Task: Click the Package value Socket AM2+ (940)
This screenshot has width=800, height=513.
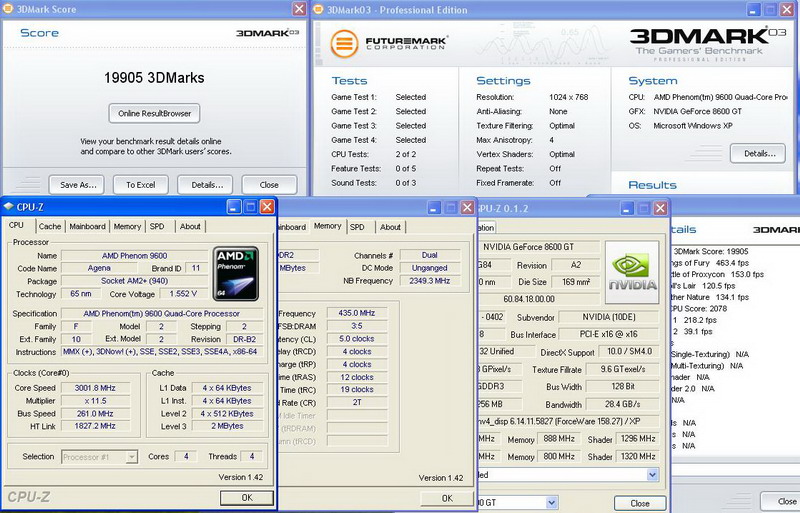Action: (134, 281)
